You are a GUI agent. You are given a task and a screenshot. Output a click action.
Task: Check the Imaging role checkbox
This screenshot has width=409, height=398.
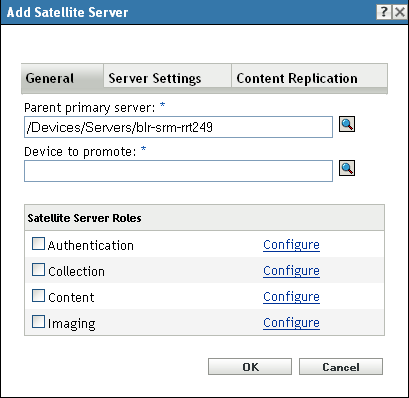pos(38,322)
